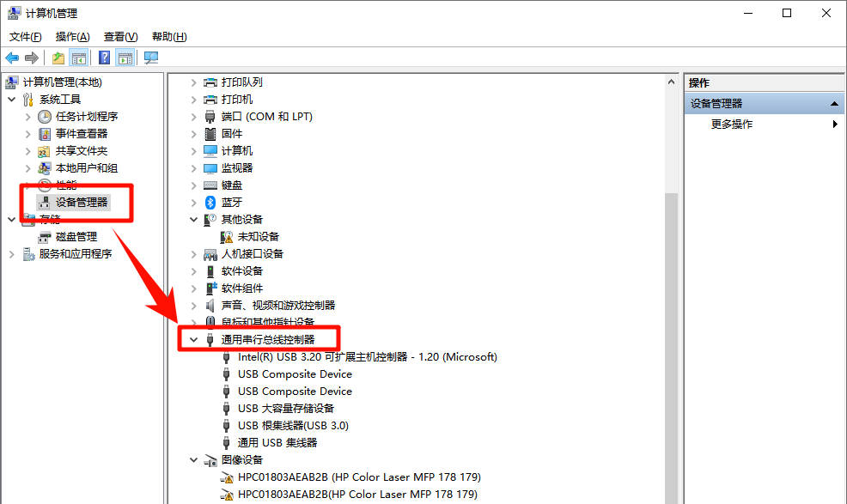This screenshot has height=504, width=847.
Task: Expand the 打印队列 device category
Action: click(x=193, y=82)
